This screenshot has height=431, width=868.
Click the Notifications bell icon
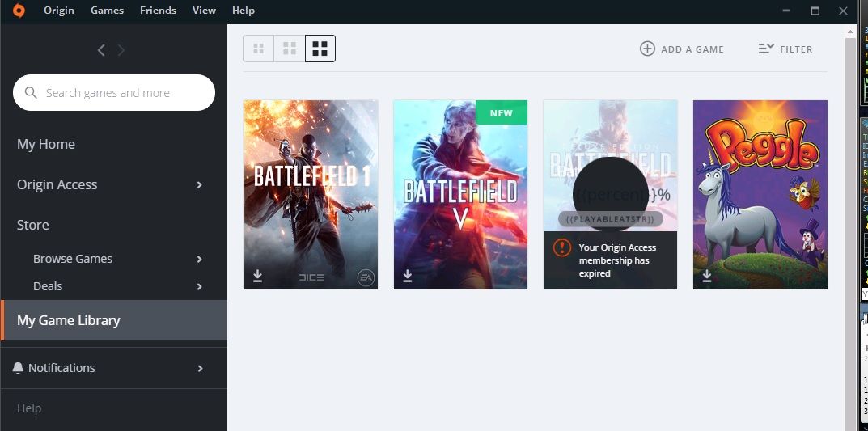(x=19, y=368)
